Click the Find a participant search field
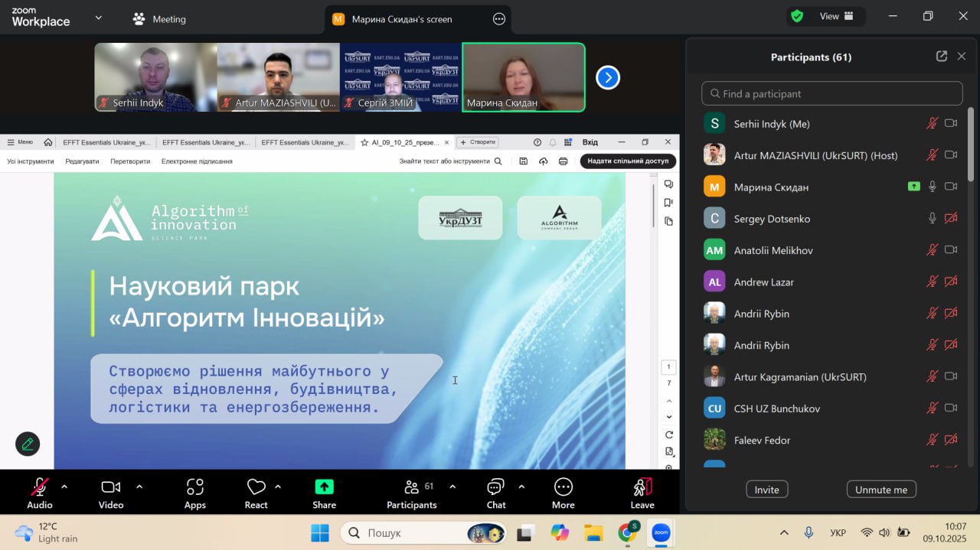This screenshot has height=550, width=980. tap(831, 93)
